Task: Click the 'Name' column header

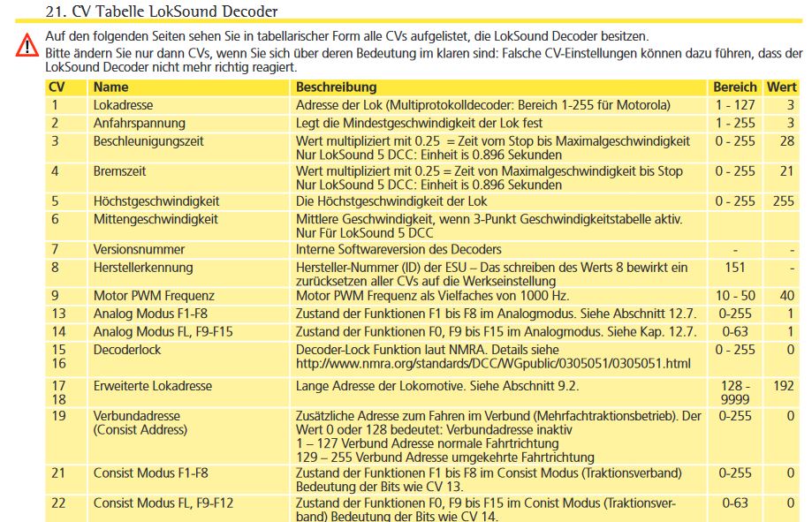Action: [x=110, y=87]
